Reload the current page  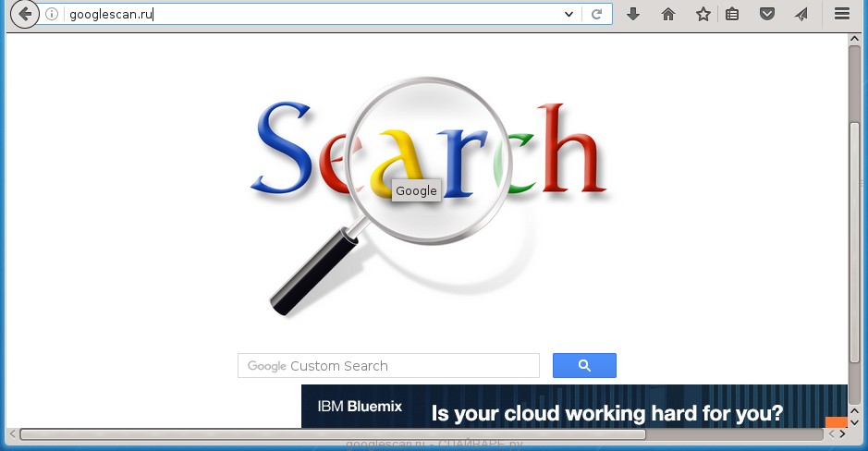click(x=597, y=14)
